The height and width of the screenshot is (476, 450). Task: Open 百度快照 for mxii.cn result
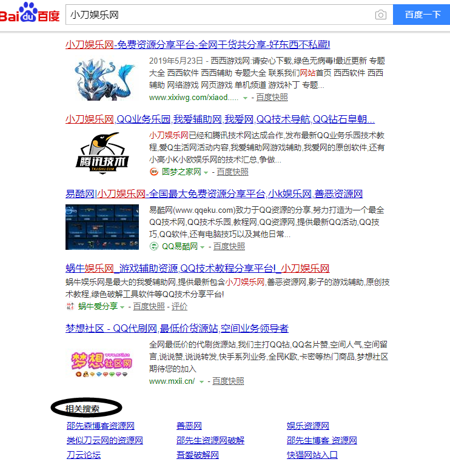(228, 381)
